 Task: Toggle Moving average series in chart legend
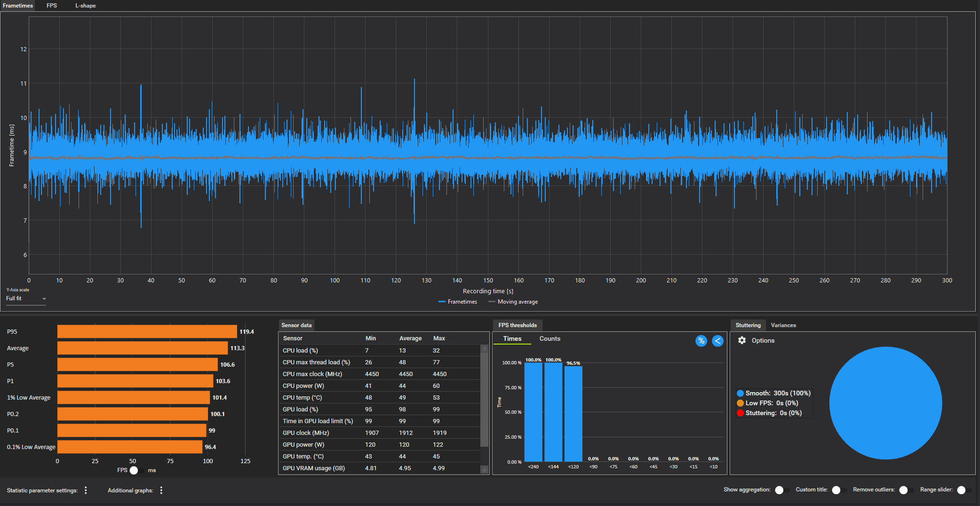point(513,302)
